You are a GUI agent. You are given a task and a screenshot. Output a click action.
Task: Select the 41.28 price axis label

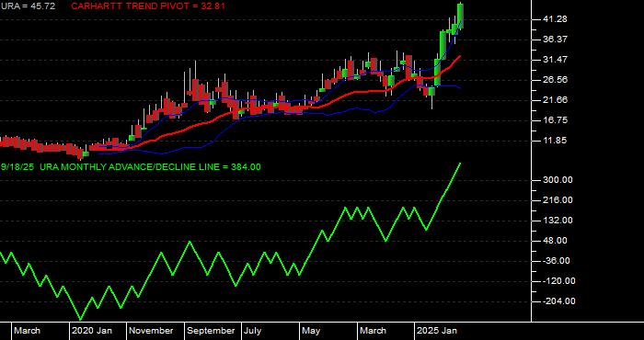coord(555,19)
